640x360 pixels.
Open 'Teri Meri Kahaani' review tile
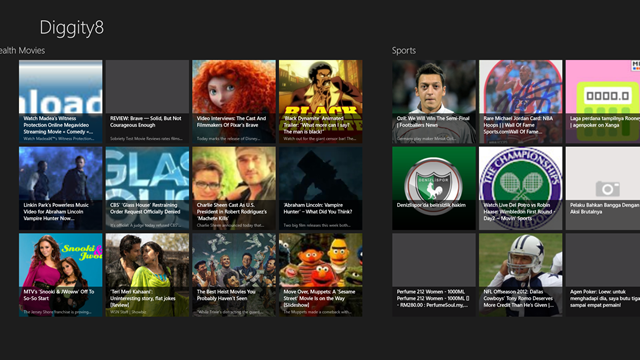tap(147, 275)
